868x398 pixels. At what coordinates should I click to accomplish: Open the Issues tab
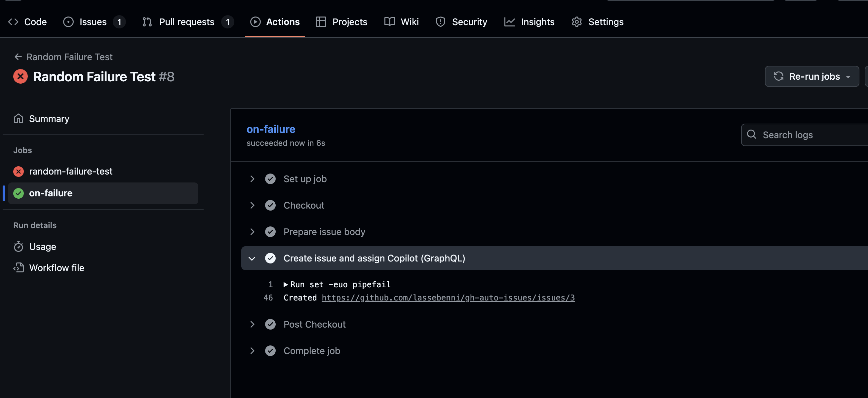click(x=93, y=22)
